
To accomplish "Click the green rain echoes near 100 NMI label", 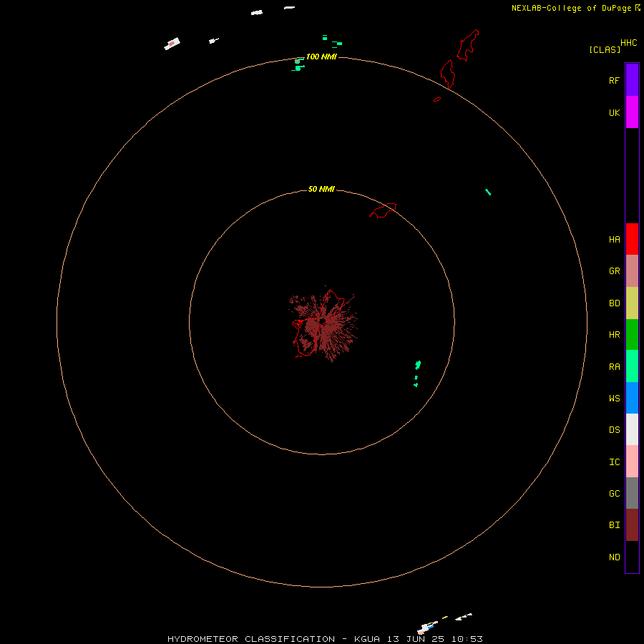I will coord(298,64).
